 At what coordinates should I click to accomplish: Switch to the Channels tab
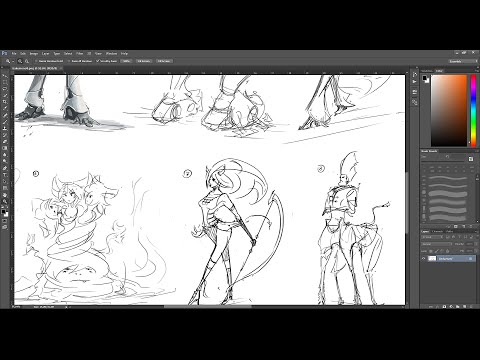[438, 231]
